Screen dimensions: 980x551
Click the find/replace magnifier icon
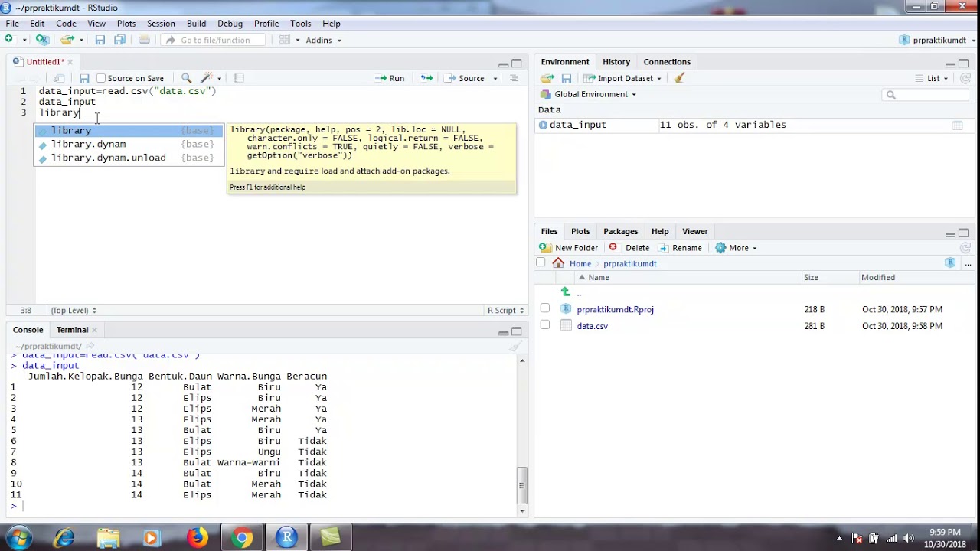[x=186, y=78]
